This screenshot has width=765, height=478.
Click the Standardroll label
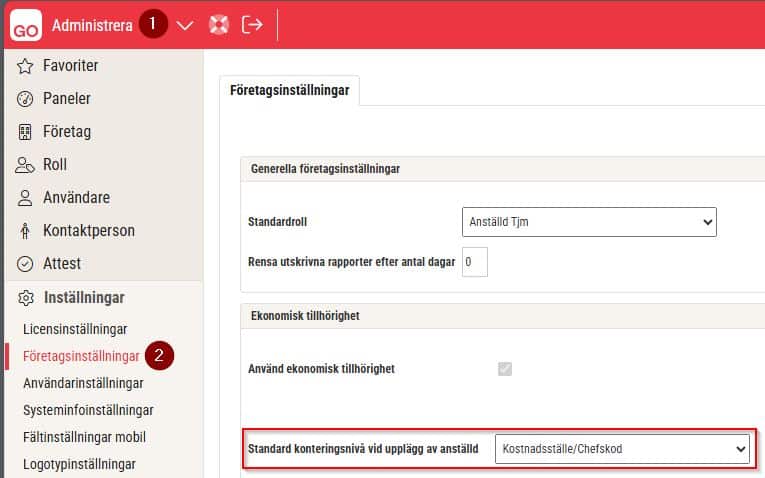[x=278, y=222]
